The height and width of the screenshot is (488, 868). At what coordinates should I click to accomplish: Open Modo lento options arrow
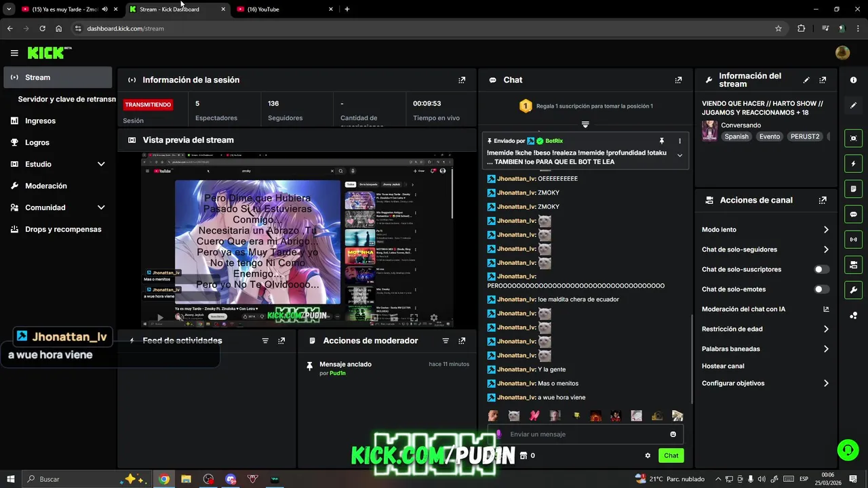coord(826,230)
